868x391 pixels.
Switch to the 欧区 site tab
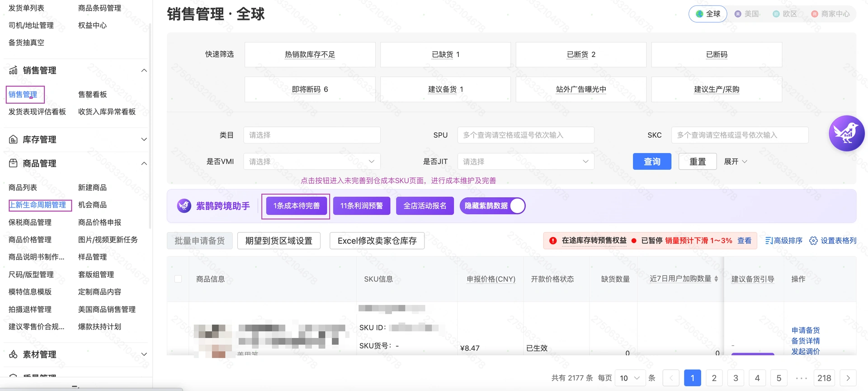[785, 14]
